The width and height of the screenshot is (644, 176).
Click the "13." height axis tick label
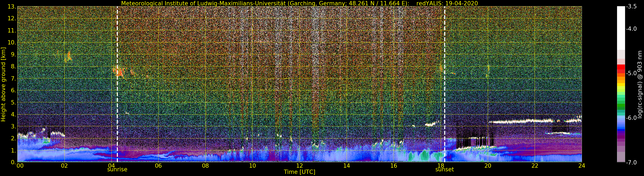pyautogui.click(x=12, y=6)
